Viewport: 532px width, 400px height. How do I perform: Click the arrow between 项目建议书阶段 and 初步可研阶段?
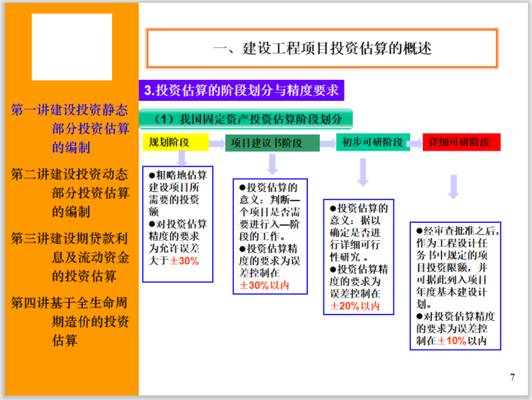327,143
